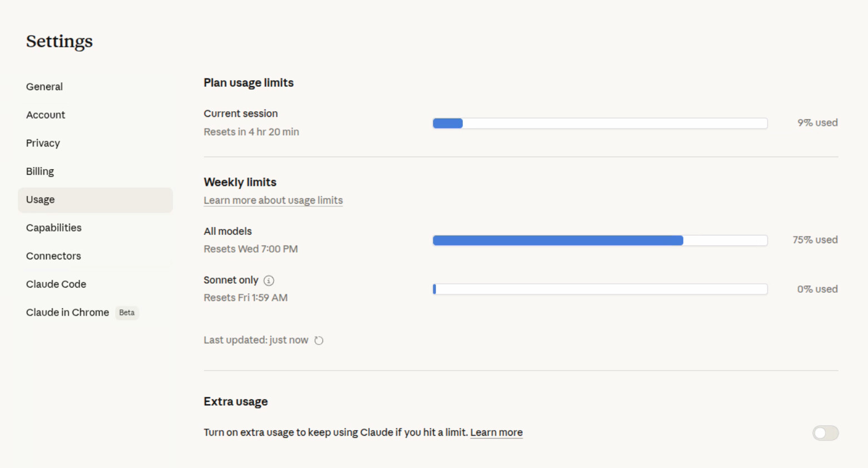Click the Beta badge beside Claude in Chrome
This screenshot has width=868, height=468.
click(x=127, y=313)
